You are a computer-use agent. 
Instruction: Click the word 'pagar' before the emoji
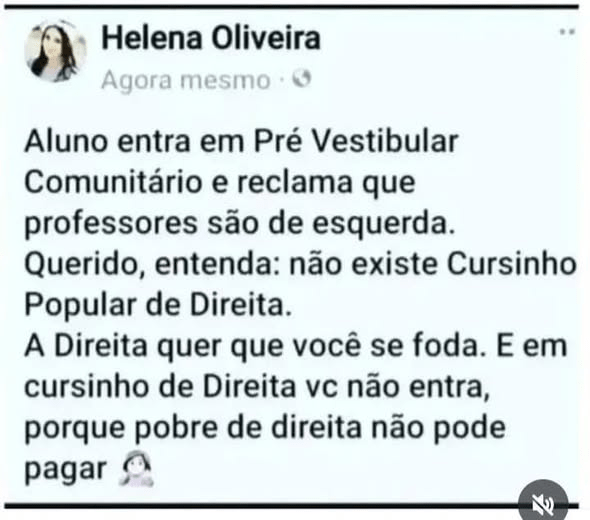(66, 470)
